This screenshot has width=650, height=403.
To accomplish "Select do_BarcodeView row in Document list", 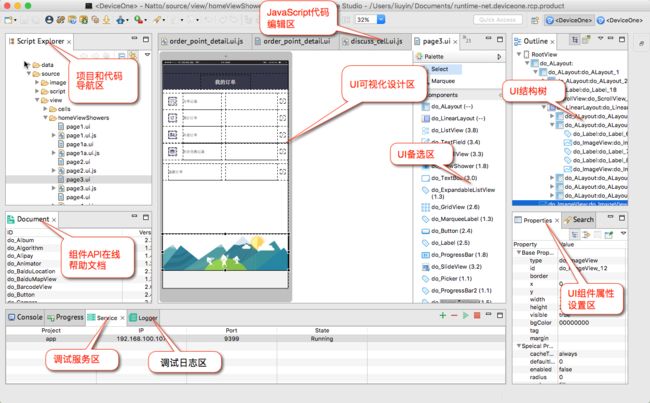I will pyautogui.click(x=78, y=287).
